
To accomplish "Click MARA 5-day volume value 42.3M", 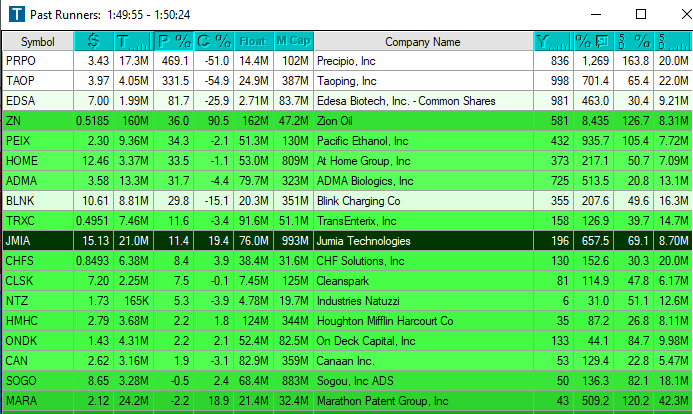I will click(x=674, y=401).
